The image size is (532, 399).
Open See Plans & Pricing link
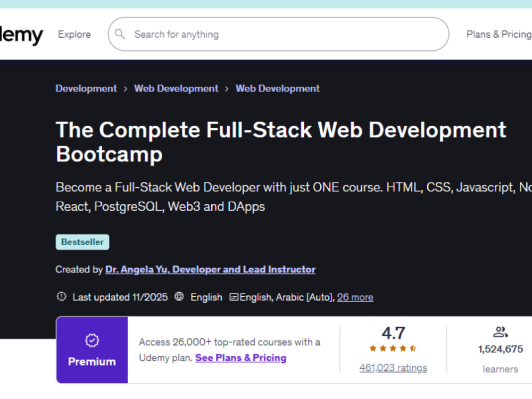[241, 358]
